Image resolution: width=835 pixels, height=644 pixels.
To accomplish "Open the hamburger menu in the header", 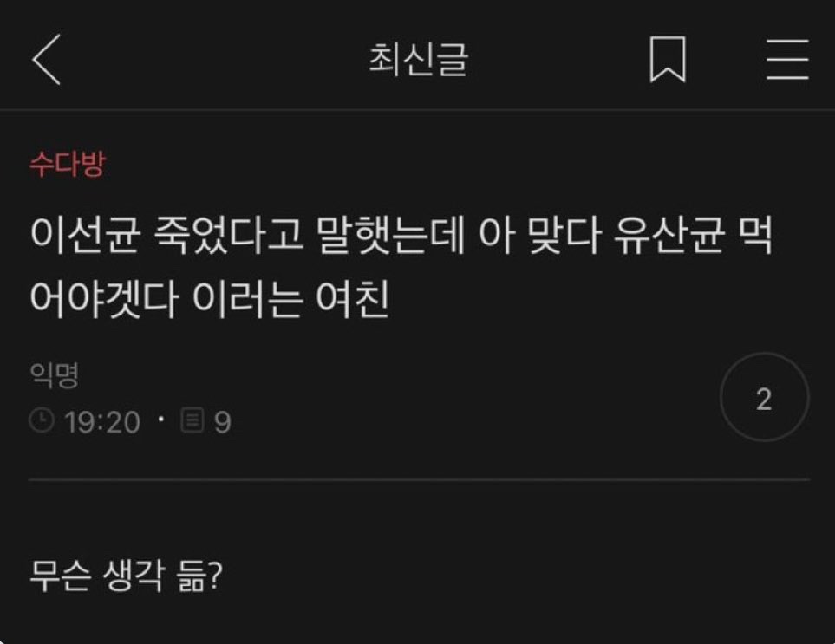I will tap(787, 59).
